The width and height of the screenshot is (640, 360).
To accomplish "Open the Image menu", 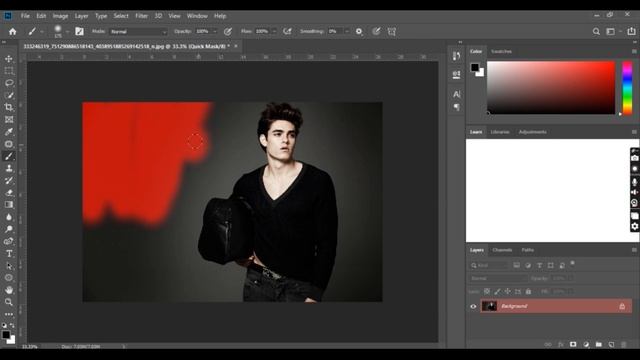I will point(60,16).
